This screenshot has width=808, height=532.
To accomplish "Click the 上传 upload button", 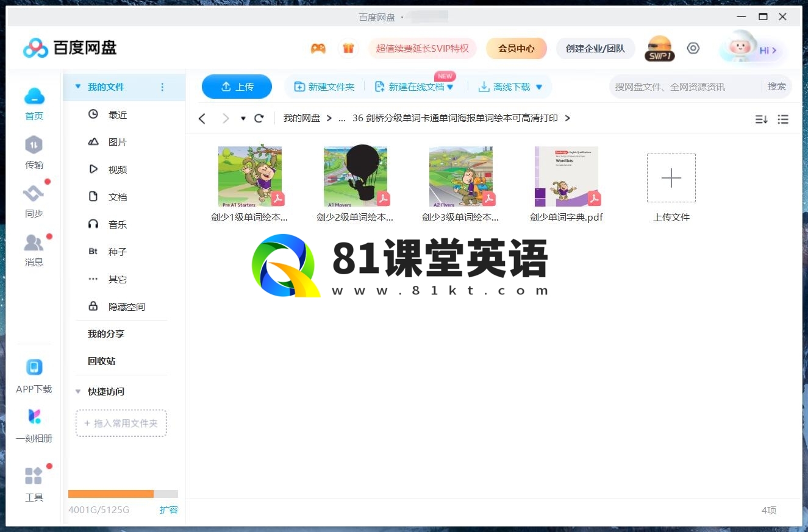I will [237, 87].
